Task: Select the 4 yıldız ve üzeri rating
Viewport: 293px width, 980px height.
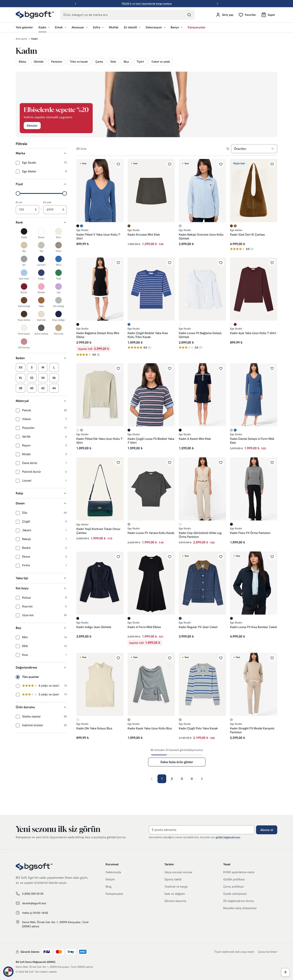Action: [18, 686]
